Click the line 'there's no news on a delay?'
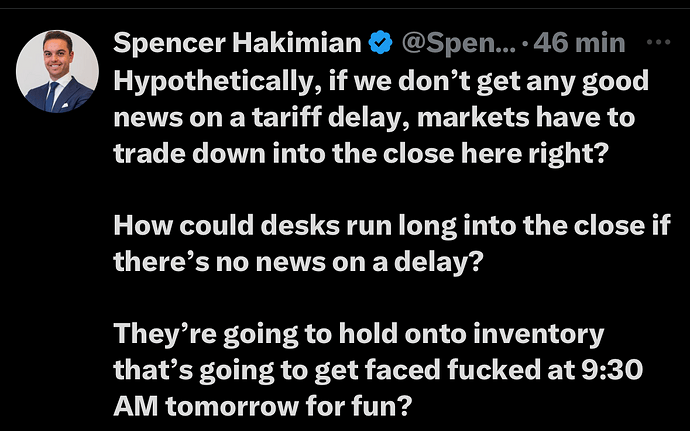 pyautogui.click(x=298, y=262)
